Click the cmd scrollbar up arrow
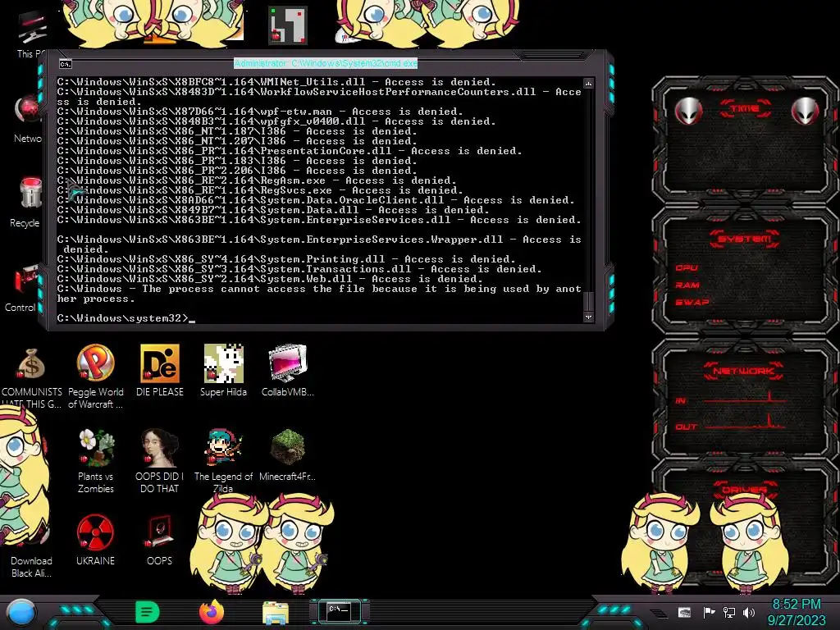This screenshot has width=840, height=630. tap(588, 84)
